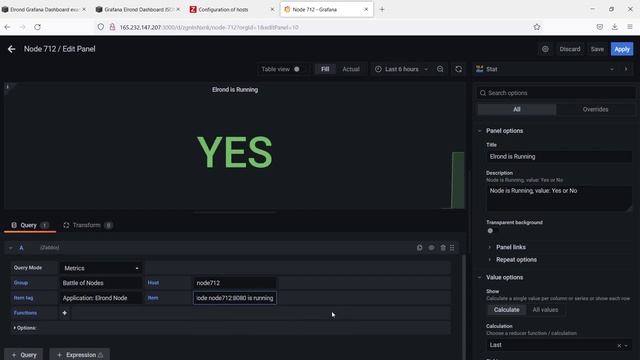Click the Save button
The width and height of the screenshot is (640, 360).
(597, 49)
